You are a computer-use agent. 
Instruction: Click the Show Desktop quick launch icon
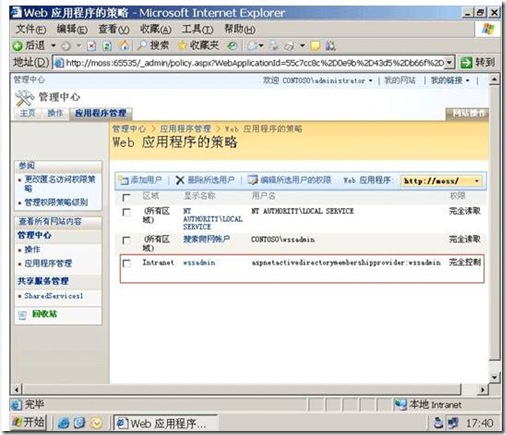click(79, 423)
